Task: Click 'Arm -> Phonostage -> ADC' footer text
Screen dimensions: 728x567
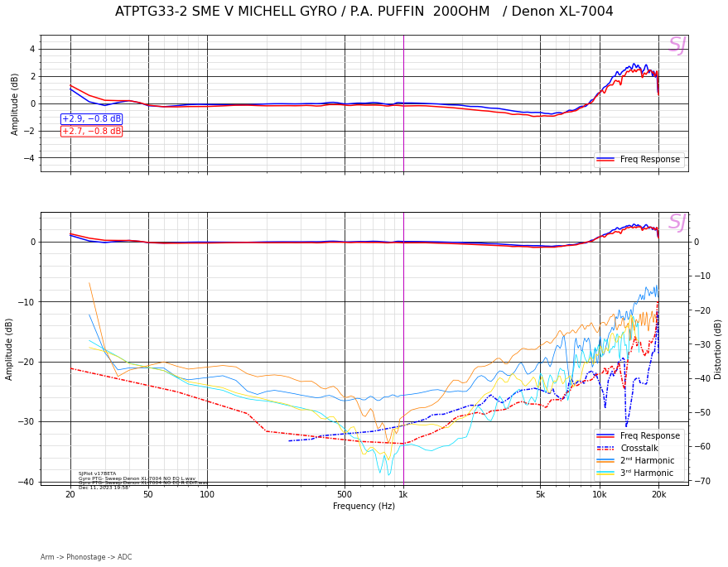Action: point(86,557)
